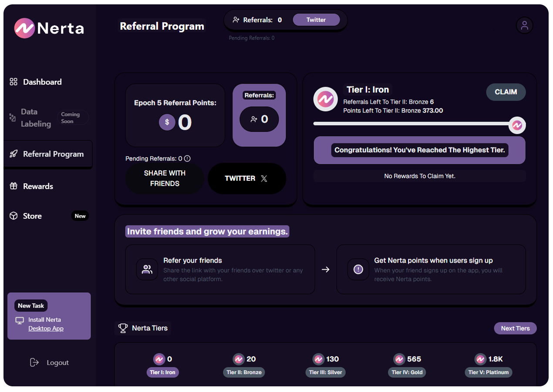
Task: Click the progress bar end knob
Action: tap(517, 125)
